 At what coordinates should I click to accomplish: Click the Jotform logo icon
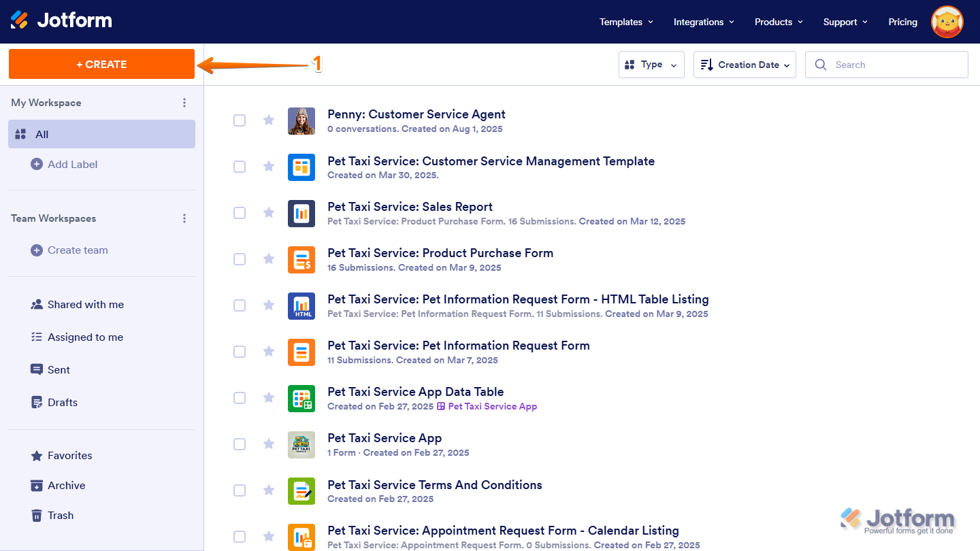pos(19,20)
